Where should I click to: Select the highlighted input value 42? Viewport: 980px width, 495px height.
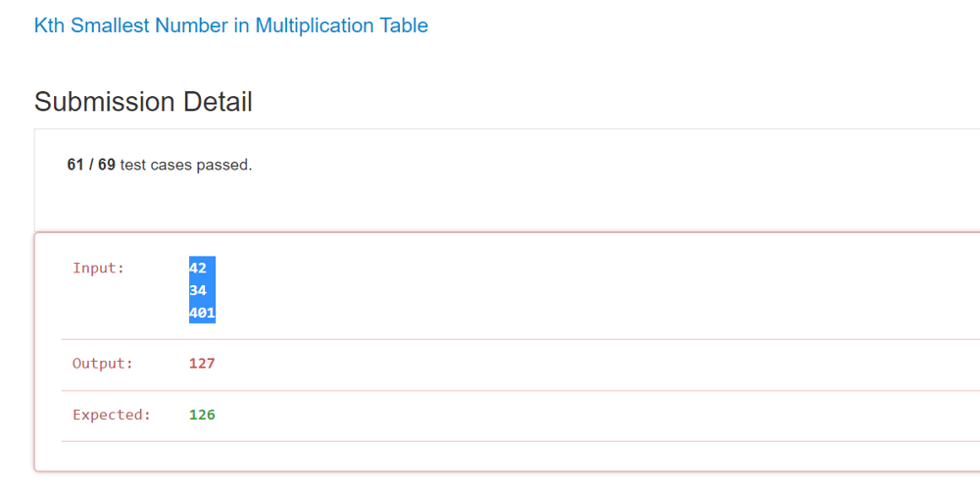point(198,268)
